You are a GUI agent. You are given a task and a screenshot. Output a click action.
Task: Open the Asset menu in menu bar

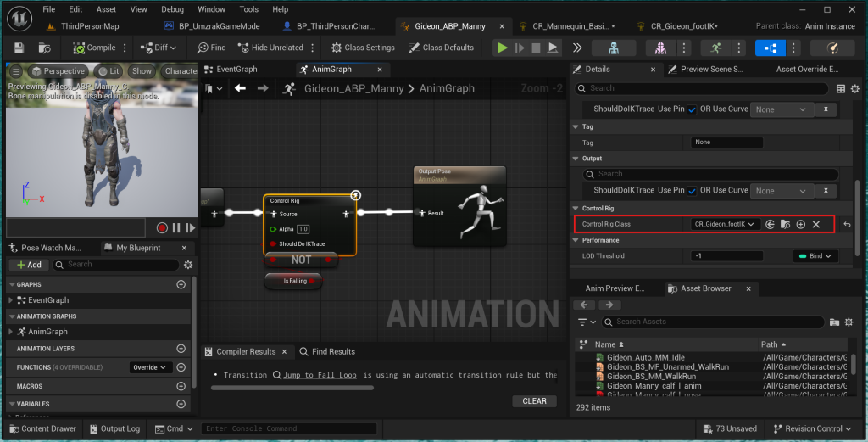[x=106, y=9]
